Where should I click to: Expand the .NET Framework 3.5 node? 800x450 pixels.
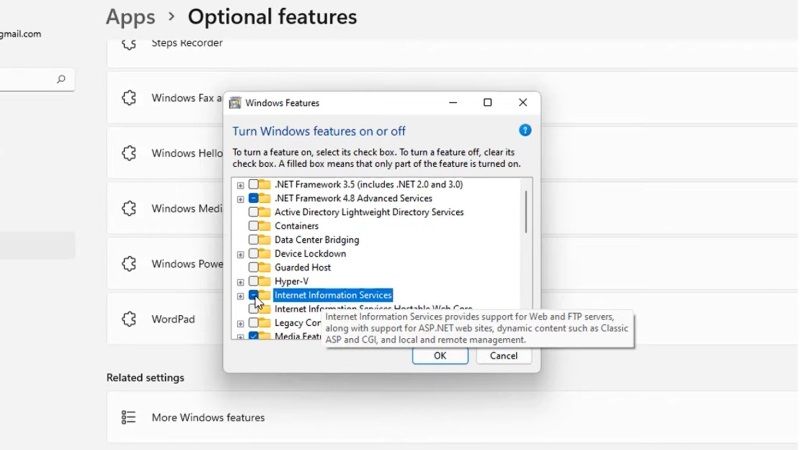coord(240,185)
